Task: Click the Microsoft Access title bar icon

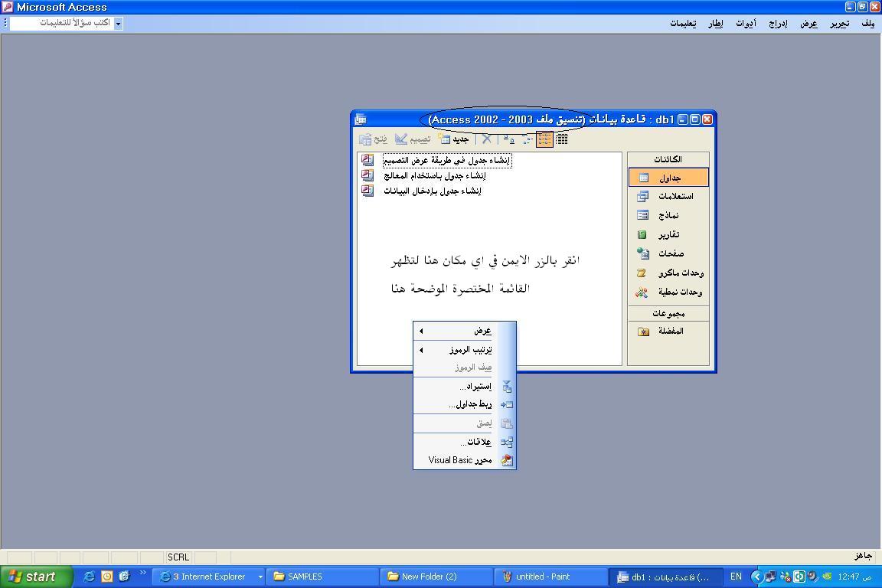Action: click(8, 7)
